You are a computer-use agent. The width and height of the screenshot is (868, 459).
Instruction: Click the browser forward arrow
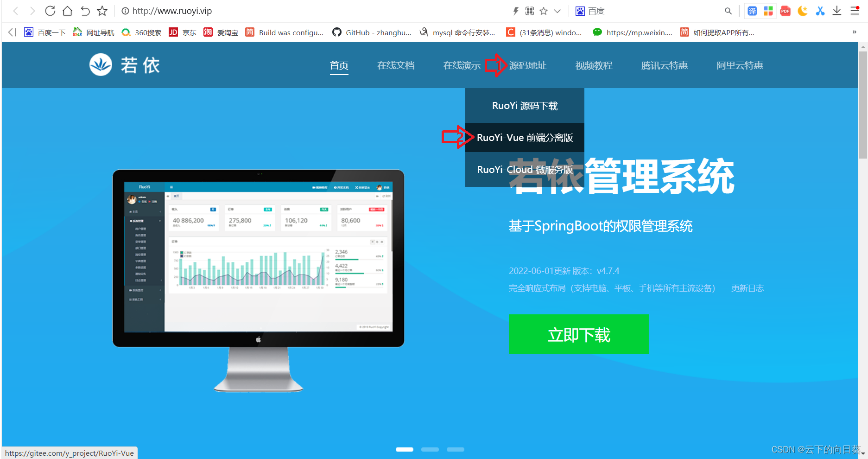(x=32, y=11)
